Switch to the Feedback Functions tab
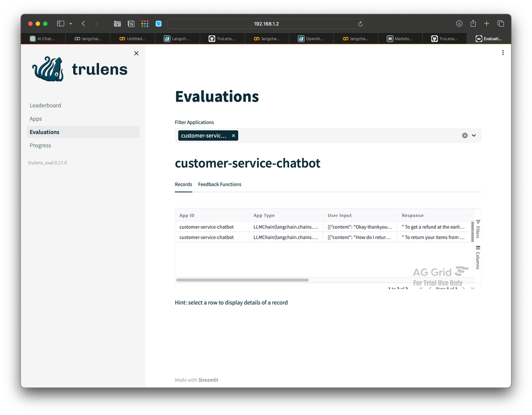The image size is (532, 415). pos(220,184)
